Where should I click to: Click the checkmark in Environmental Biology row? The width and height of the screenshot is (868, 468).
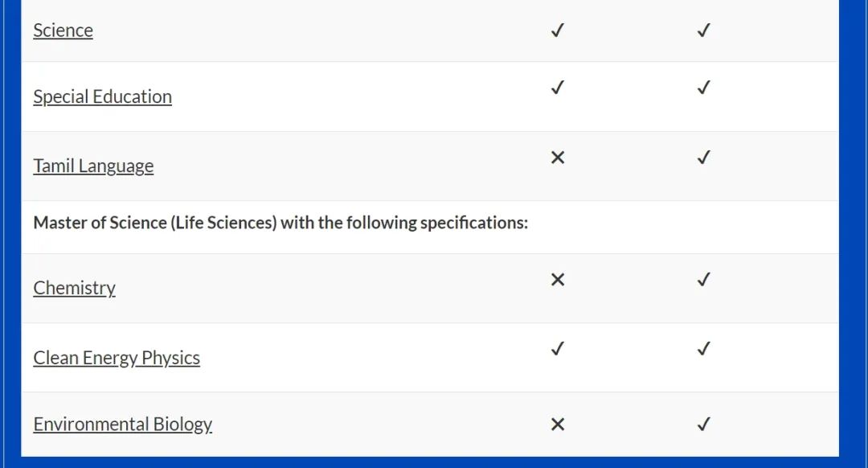703,425
